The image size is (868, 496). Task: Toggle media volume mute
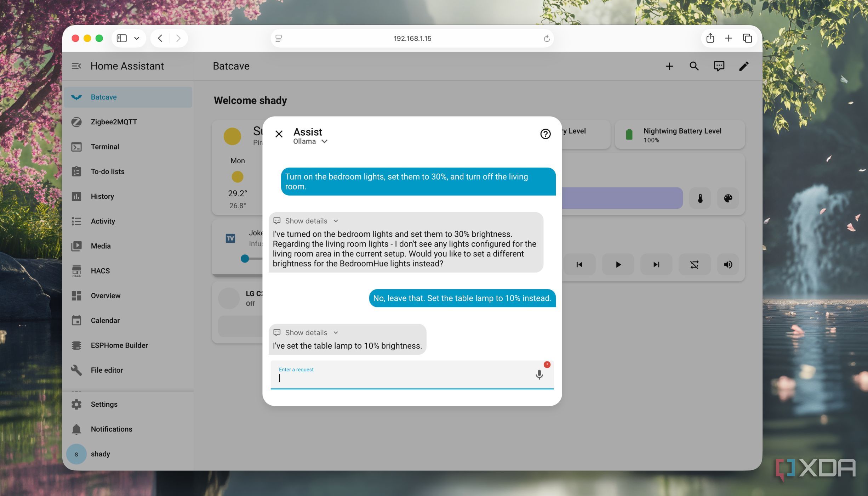pos(728,264)
